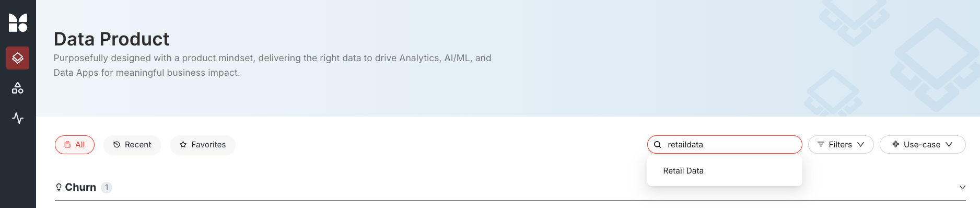Open the activity pulse icon in the sidebar

click(x=18, y=118)
